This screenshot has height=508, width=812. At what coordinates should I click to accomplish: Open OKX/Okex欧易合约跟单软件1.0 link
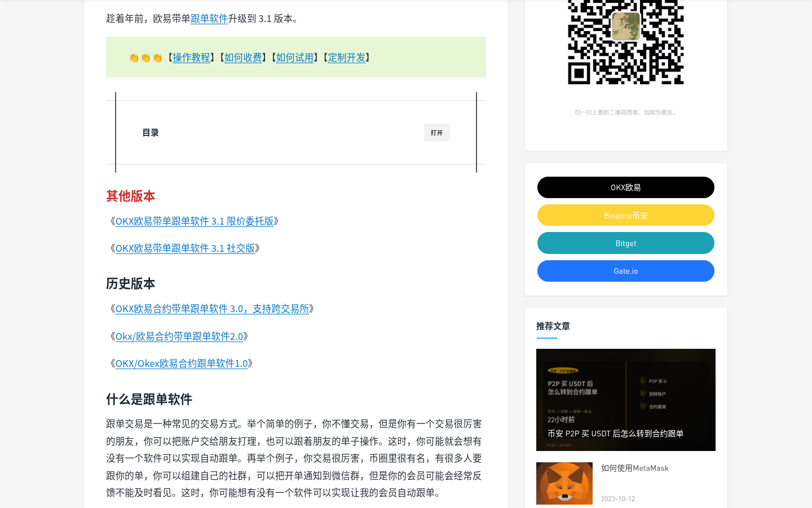182,364
